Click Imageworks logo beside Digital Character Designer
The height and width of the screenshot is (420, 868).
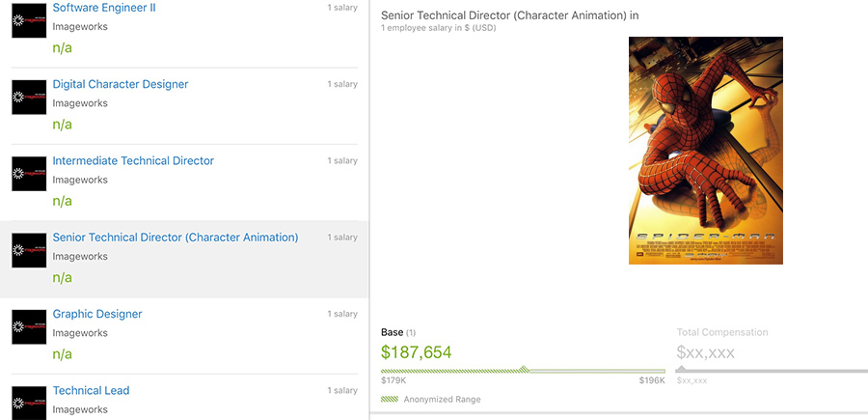29,97
